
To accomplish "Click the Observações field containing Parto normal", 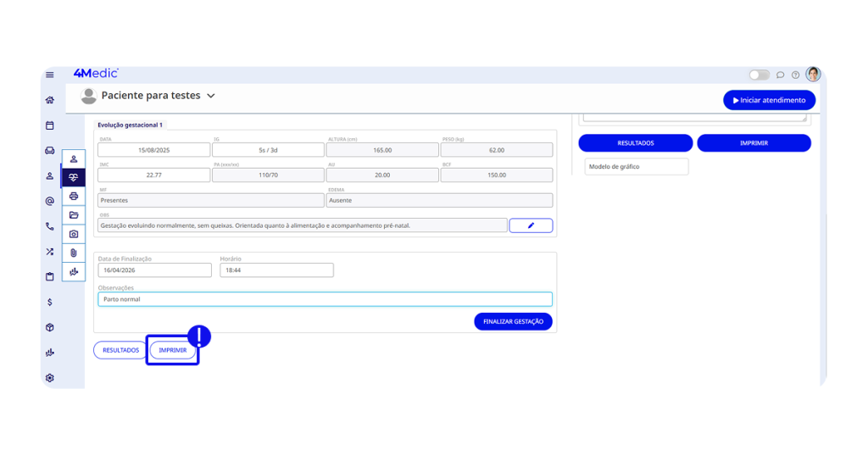I will coord(325,299).
